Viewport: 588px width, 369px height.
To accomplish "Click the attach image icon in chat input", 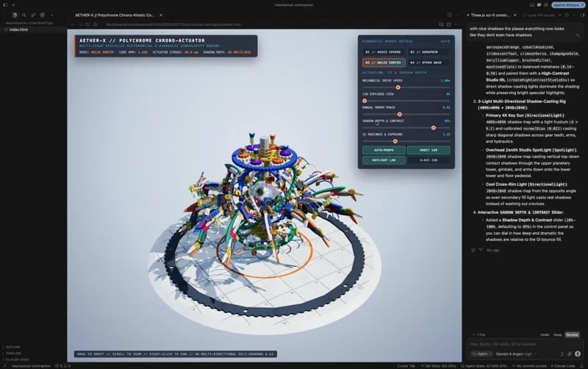I will point(569,354).
